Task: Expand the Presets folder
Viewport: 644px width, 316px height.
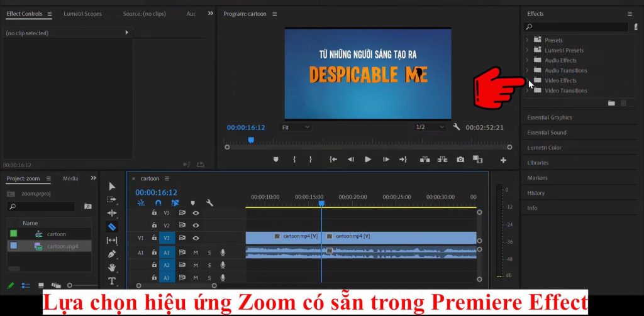Action: click(528, 40)
